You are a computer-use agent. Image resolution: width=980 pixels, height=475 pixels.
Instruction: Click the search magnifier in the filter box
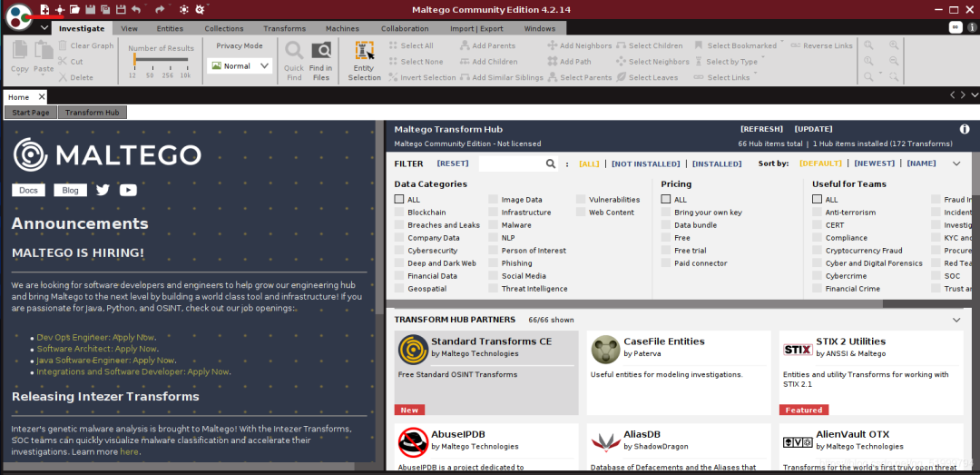[551, 164]
